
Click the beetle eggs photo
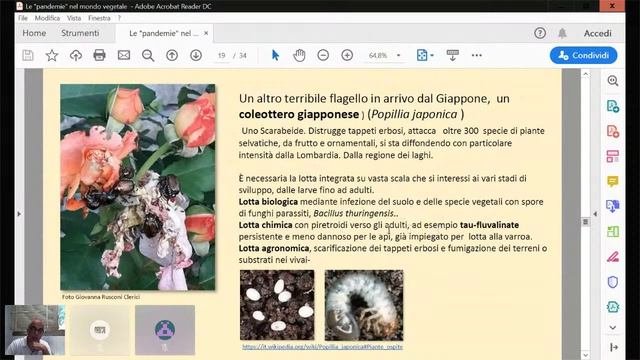(x=277, y=305)
